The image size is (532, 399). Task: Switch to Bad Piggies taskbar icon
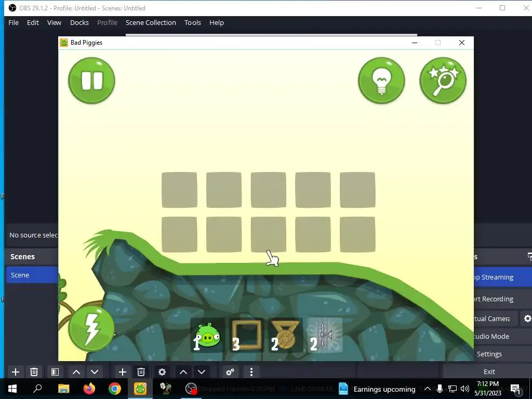[140, 389]
